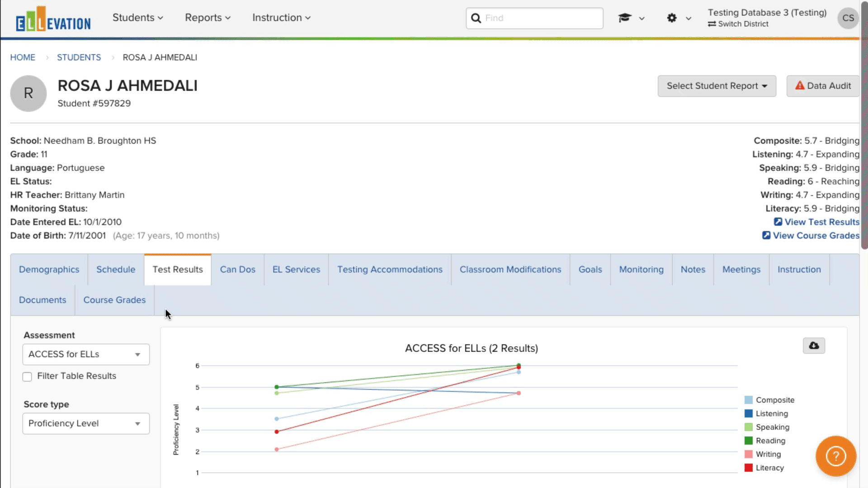Toggle Composite series in chart legend

tap(769, 400)
